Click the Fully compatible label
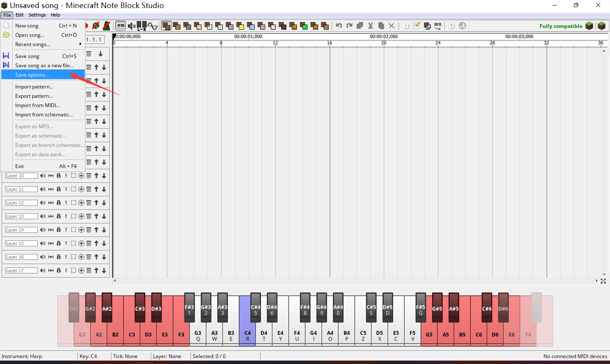This screenshot has height=364, width=610. (561, 26)
